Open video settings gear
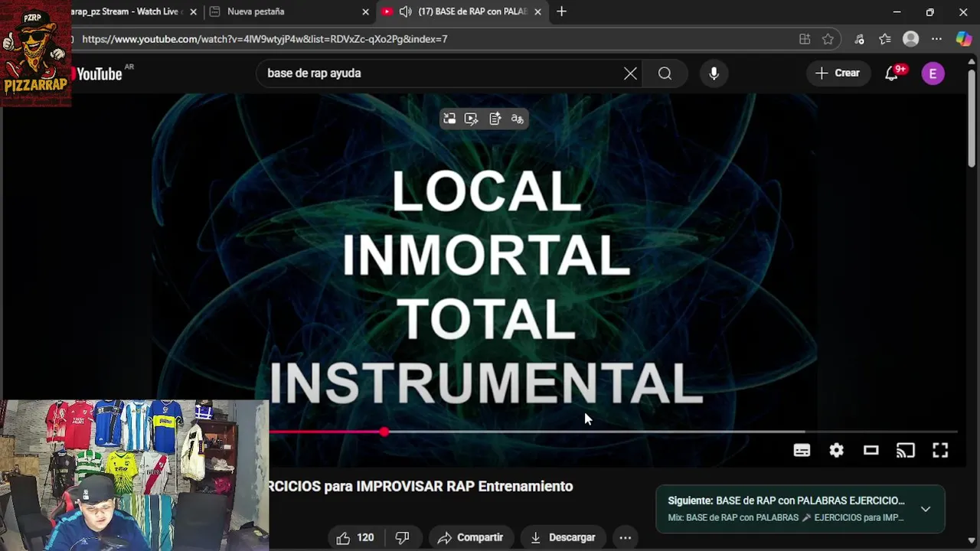 pos(836,450)
